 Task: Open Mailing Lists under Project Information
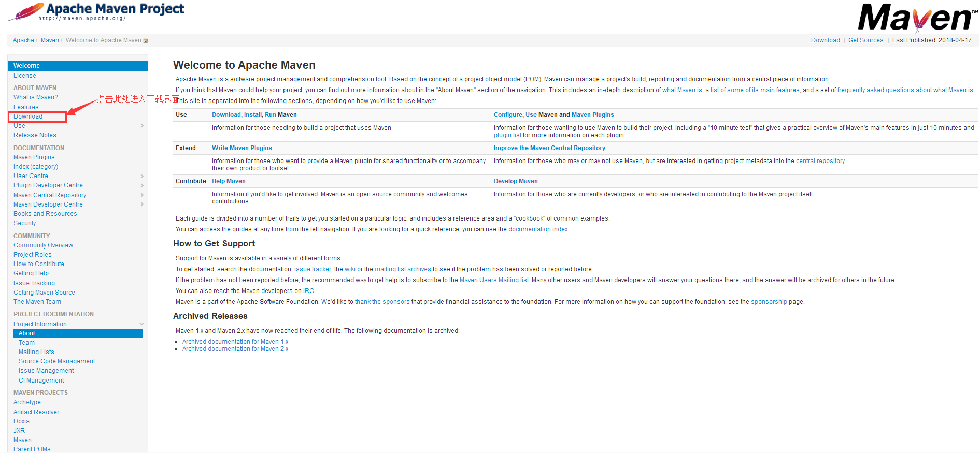[x=36, y=352]
